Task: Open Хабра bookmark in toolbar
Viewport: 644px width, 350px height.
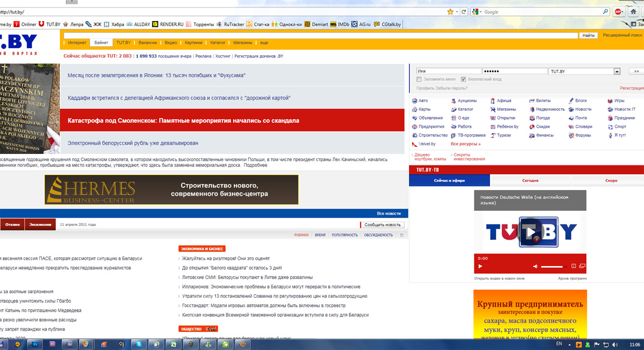Action: [114, 24]
